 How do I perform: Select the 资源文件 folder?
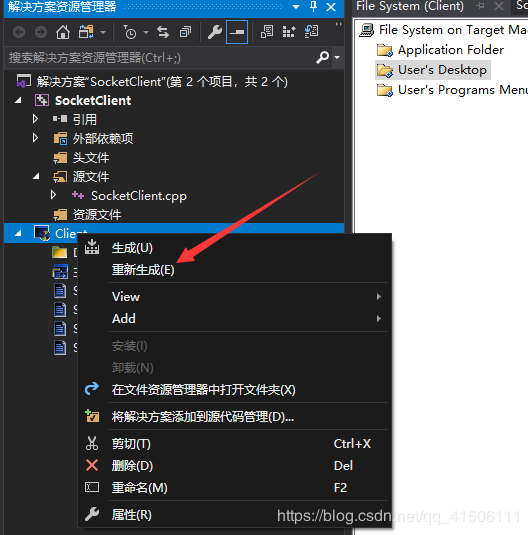pos(97,215)
